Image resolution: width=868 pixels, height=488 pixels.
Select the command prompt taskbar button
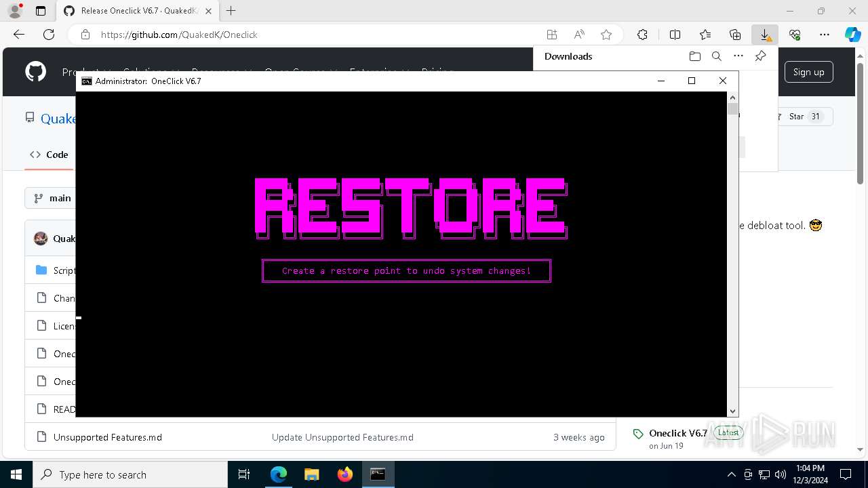378,474
